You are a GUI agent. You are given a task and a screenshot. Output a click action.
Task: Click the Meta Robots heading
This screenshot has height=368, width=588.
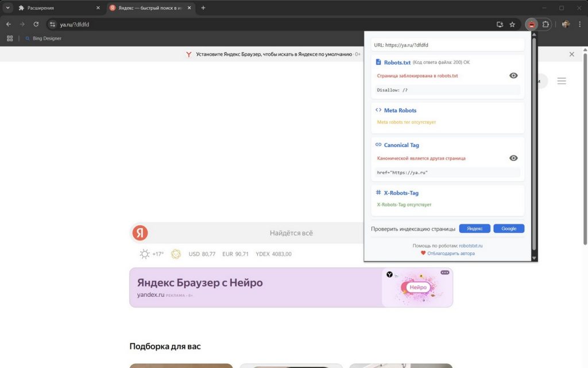(x=400, y=110)
